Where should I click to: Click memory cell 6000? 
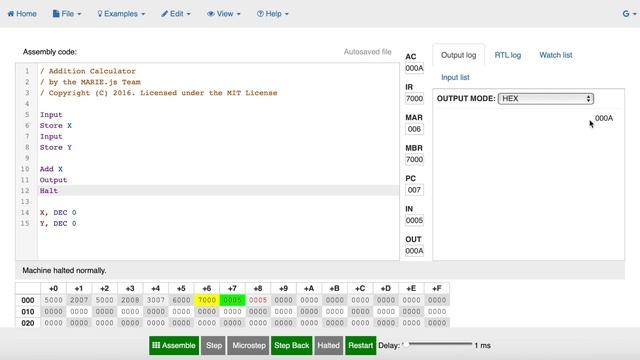(181, 300)
